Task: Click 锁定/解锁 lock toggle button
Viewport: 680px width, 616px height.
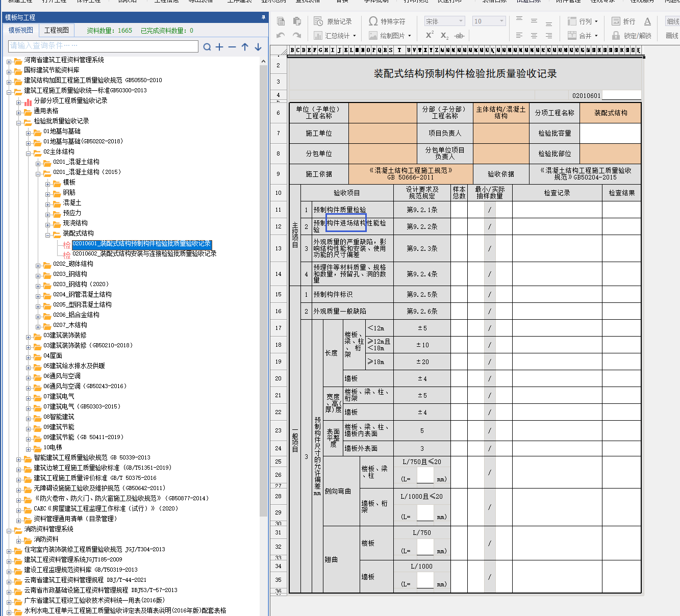Action: pyautogui.click(x=632, y=36)
